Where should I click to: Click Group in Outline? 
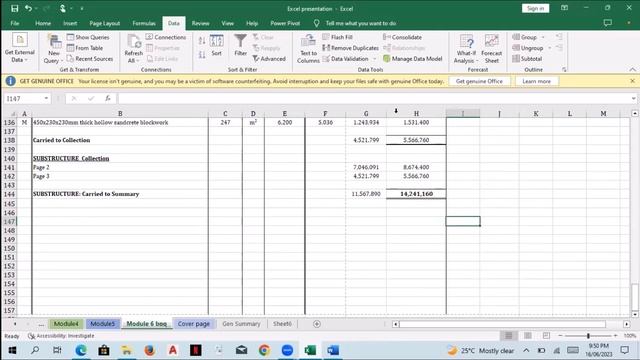[x=525, y=37]
